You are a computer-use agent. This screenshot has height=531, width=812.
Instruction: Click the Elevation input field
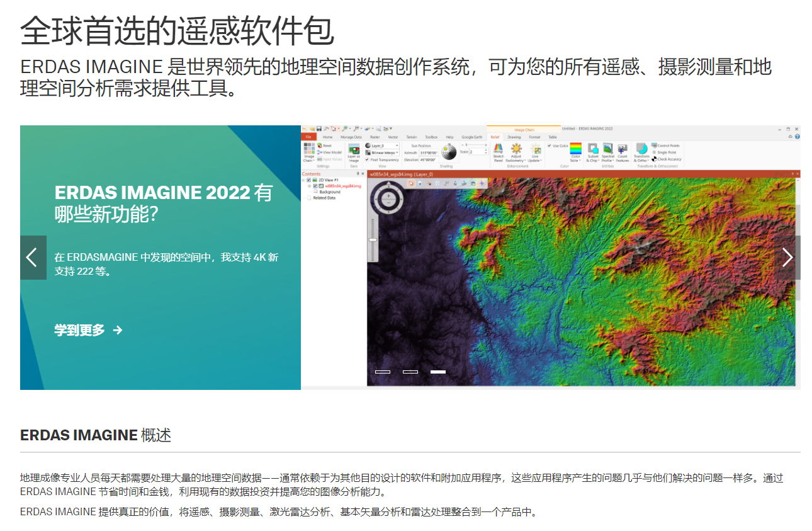click(x=429, y=160)
